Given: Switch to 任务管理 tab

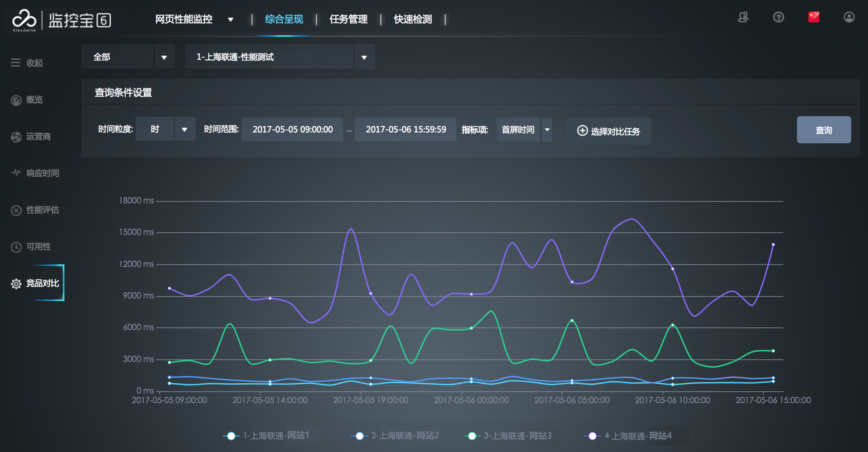Looking at the screenshot, I should click(348, 19).
